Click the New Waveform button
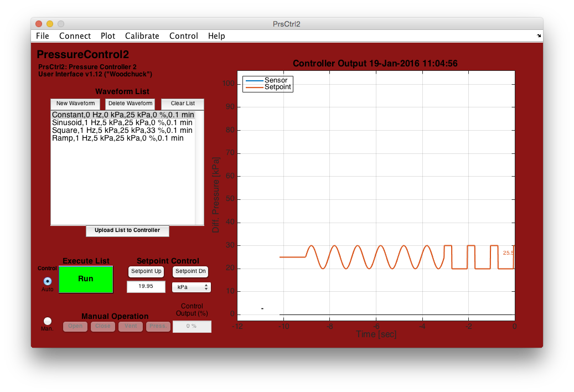 (75, 104)
